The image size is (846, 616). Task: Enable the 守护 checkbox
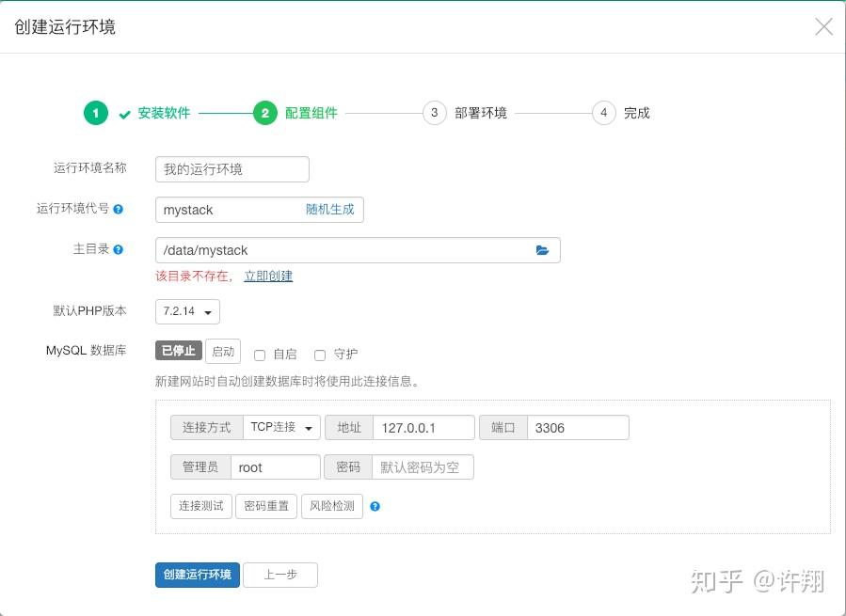click(x=320, y=355)
